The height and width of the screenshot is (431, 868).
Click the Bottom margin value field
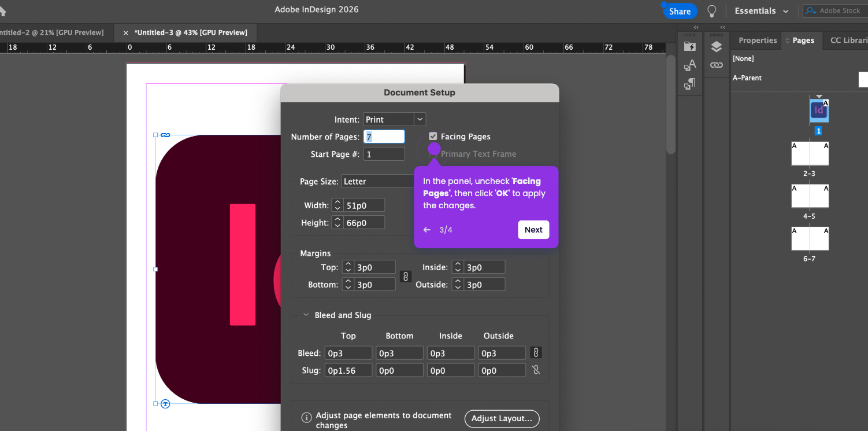374,285
